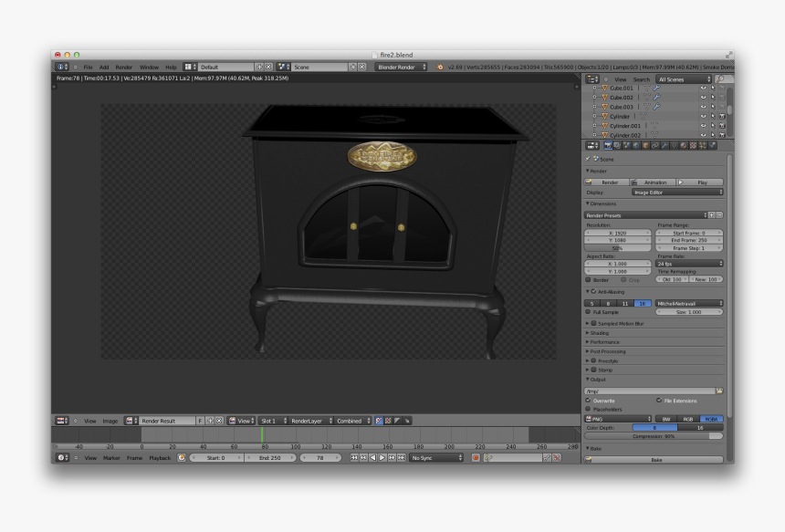785x532 pixels.
Task: Click the pin icon beside Render Result name
Action: [209, 419]
